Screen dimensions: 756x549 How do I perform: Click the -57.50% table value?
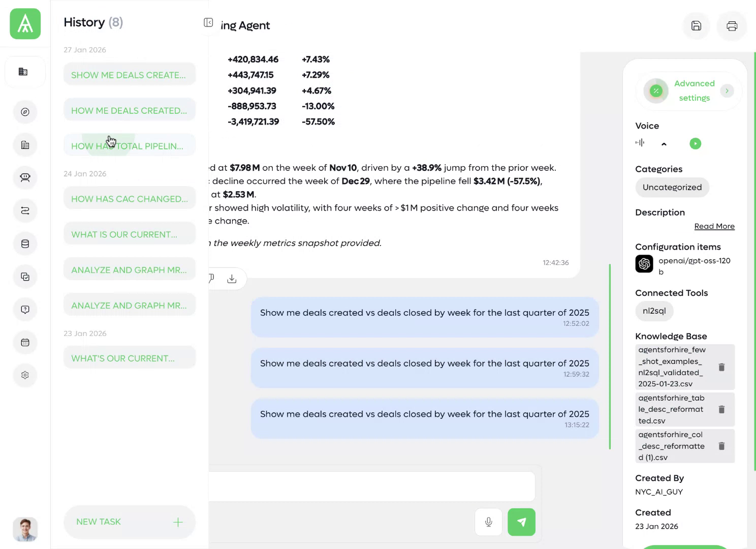318,121
